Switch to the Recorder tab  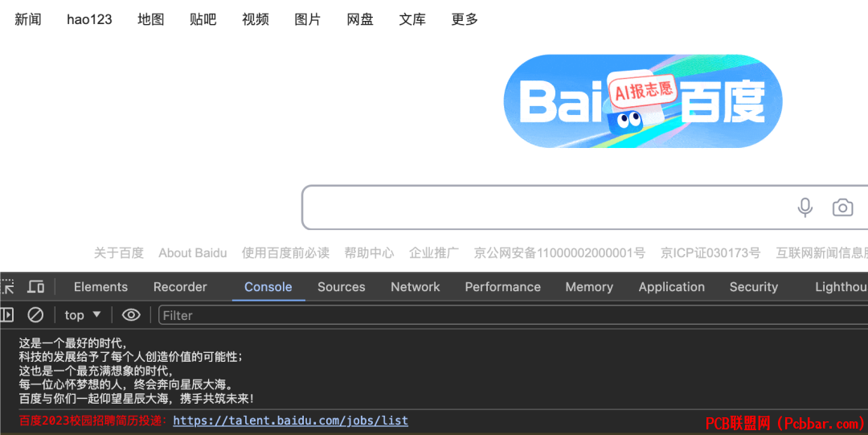click(180, 286)
